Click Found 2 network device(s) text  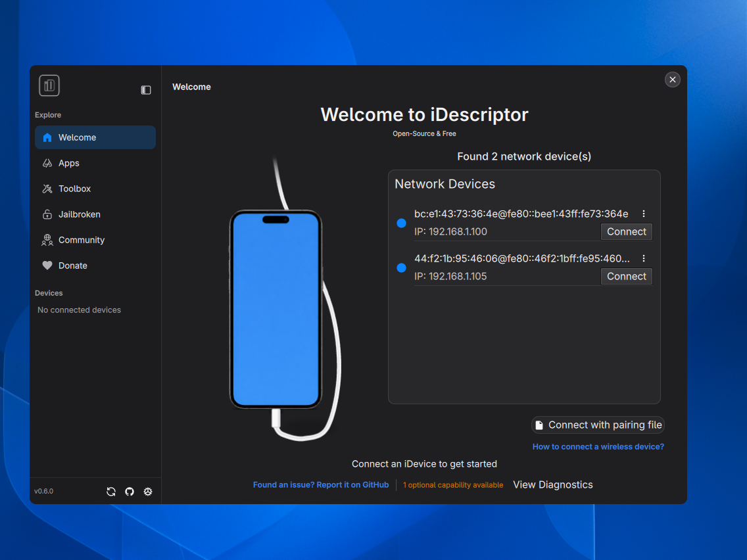(524, 156)
